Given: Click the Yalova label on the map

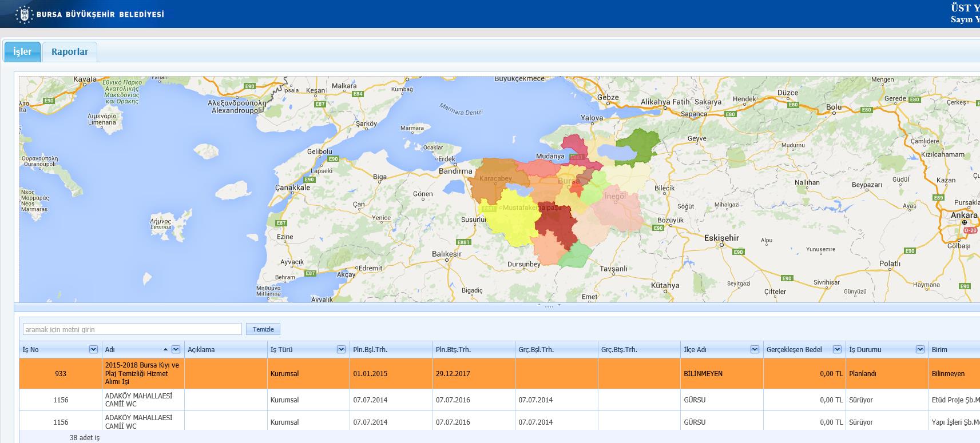Looking at the screenshot, I should 592,118.
